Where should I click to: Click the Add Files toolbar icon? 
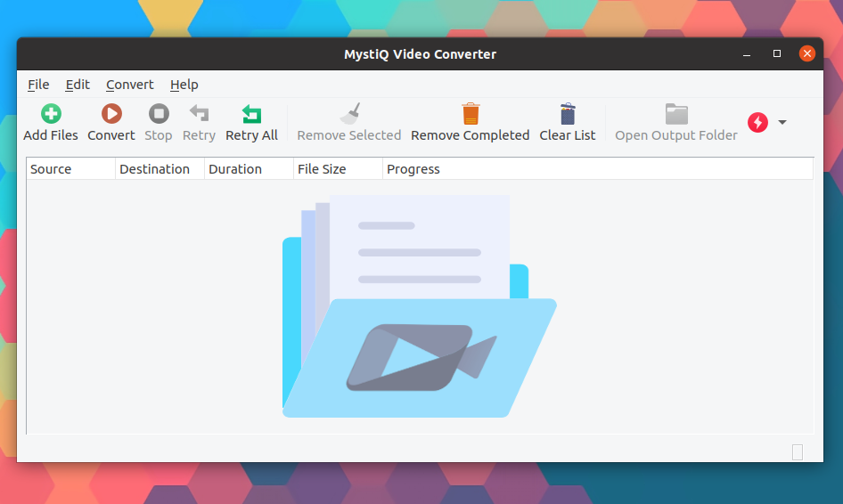(51, 114)
